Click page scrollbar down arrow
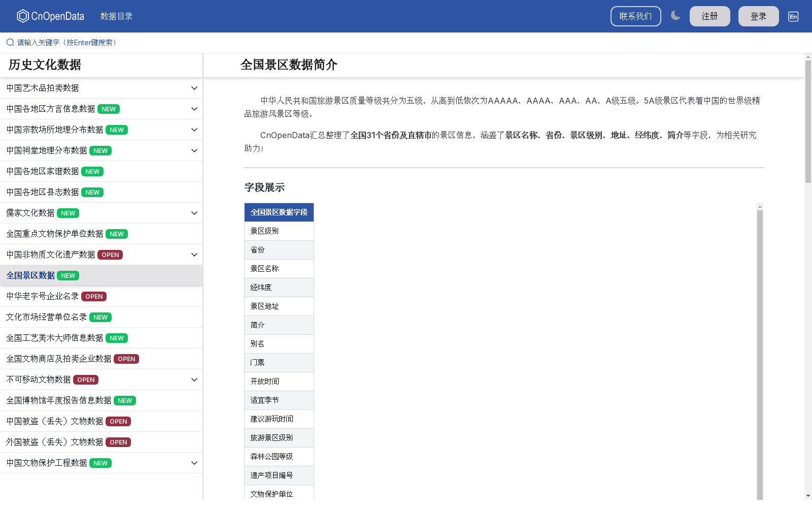Image resolution: width=812 pixels, height=508 pixels. point(808,496)
